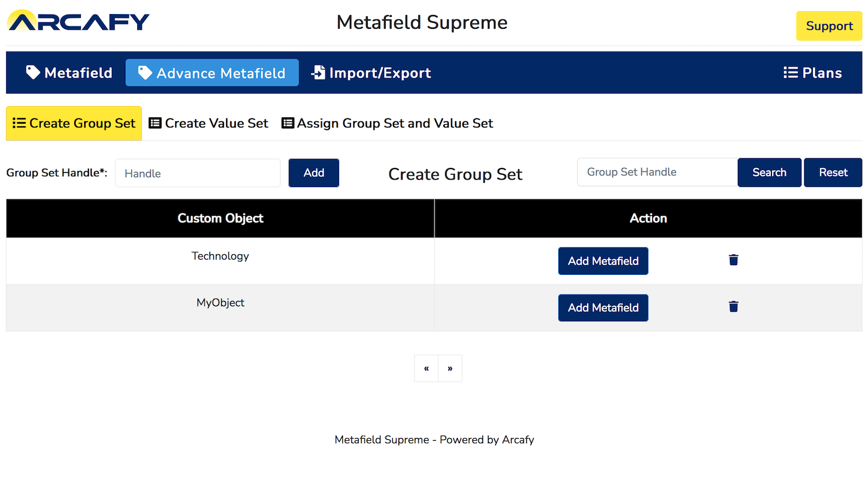Click the Support button
868x488 pixels.
(828, 25)
